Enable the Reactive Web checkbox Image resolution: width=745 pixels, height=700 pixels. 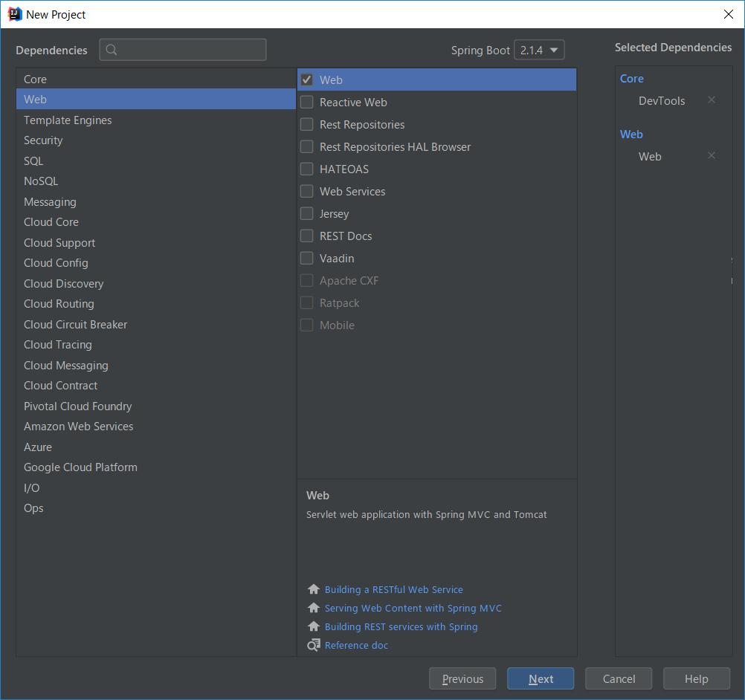(307, 102)
